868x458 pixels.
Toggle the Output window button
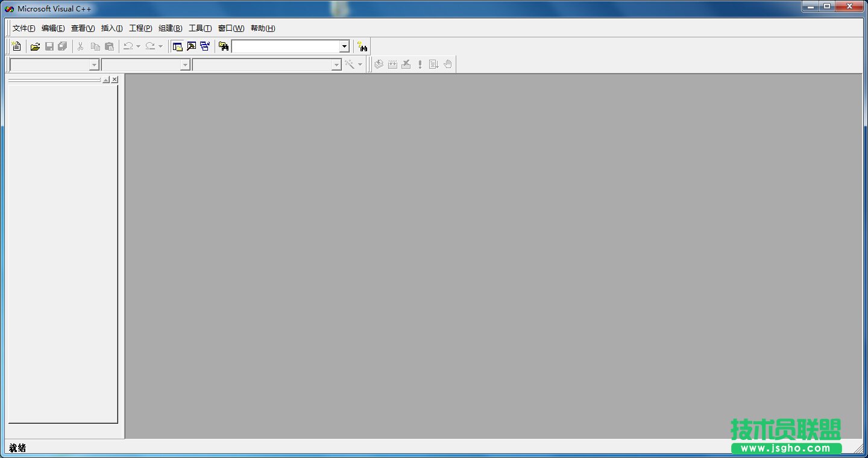pyautogui.click(x=192, y=46)
